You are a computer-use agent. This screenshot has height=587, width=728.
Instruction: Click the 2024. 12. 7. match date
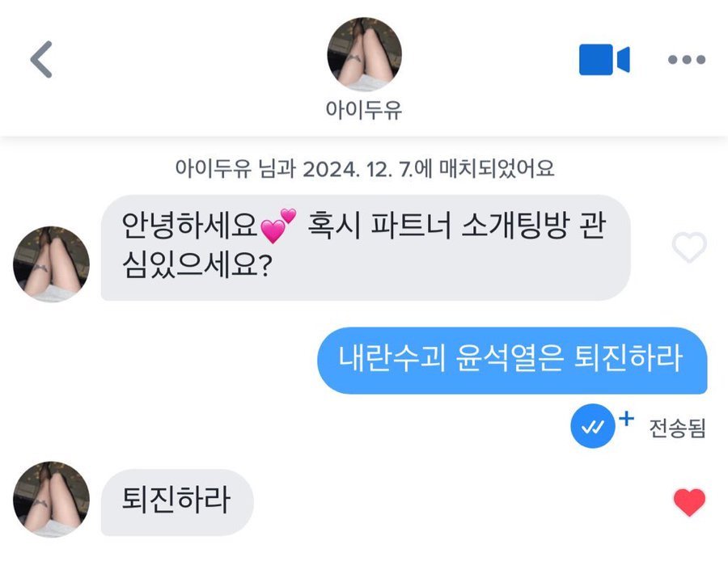point(357,169)
